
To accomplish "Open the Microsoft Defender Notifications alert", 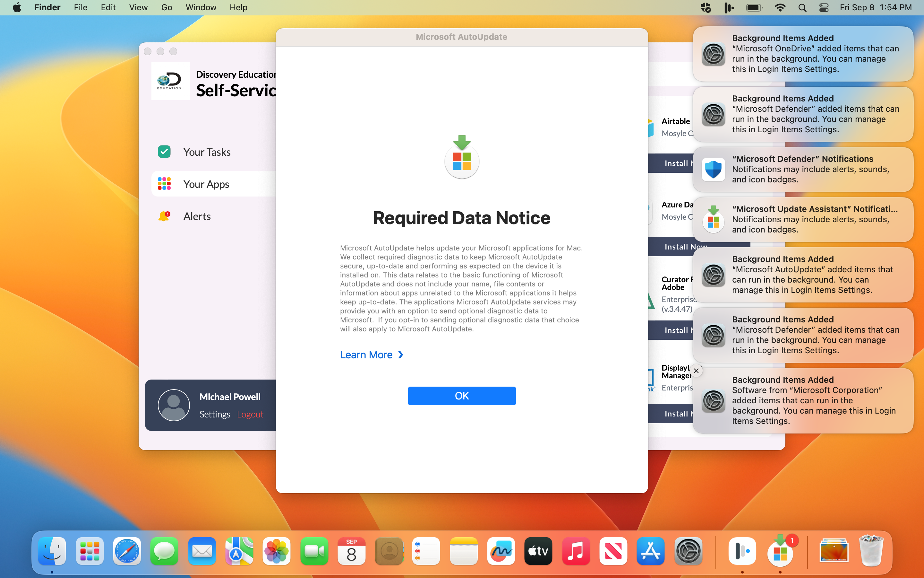I will coord(803,169).
